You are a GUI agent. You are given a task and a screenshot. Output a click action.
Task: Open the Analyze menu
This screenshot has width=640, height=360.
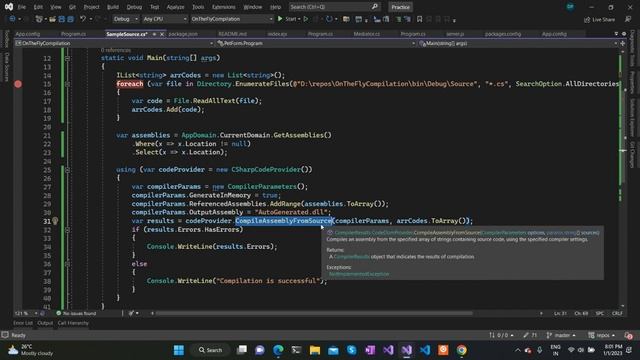pos(175,7)
